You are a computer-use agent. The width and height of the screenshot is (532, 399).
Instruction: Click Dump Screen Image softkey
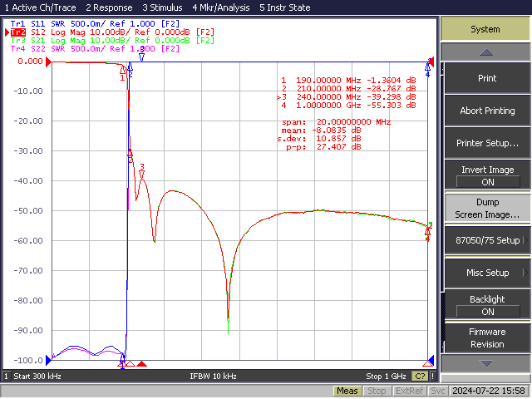tap(487, 209)
